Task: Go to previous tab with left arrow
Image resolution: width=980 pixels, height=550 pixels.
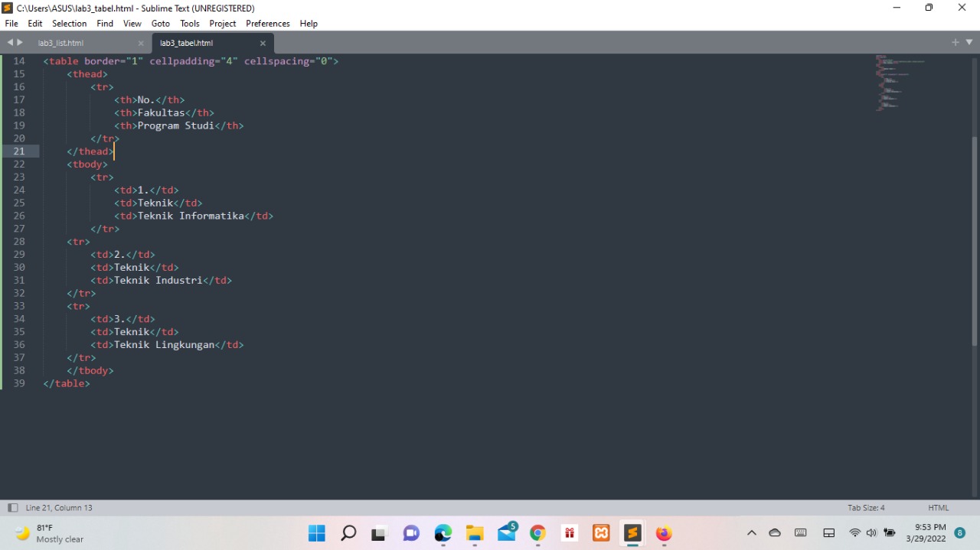Action: pyautogui.click(x=10, y=42)
